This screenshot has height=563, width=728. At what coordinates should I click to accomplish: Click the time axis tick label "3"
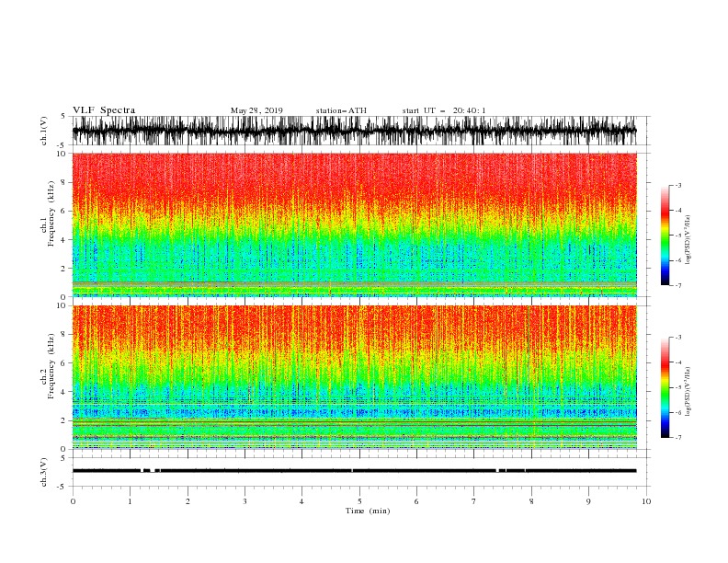(x=245, y=501)
